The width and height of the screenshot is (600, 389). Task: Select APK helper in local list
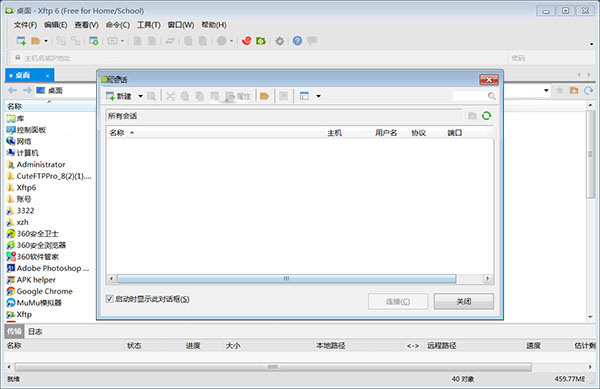coord(31,280)
